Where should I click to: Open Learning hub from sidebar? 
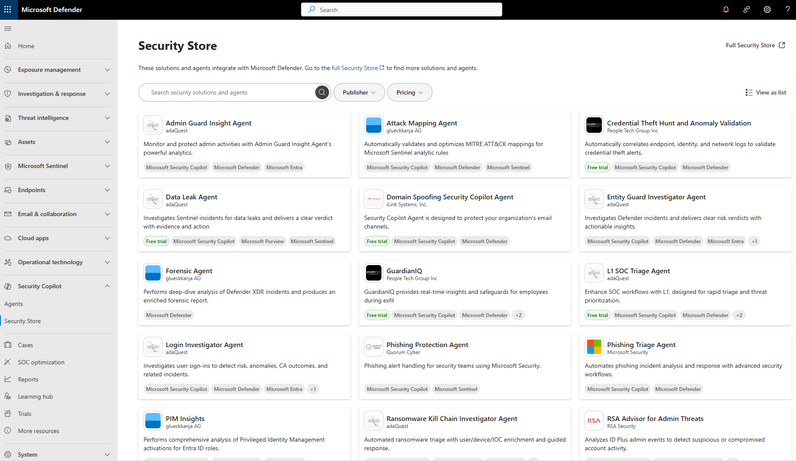pyautogui.click(x=35, y=397)
